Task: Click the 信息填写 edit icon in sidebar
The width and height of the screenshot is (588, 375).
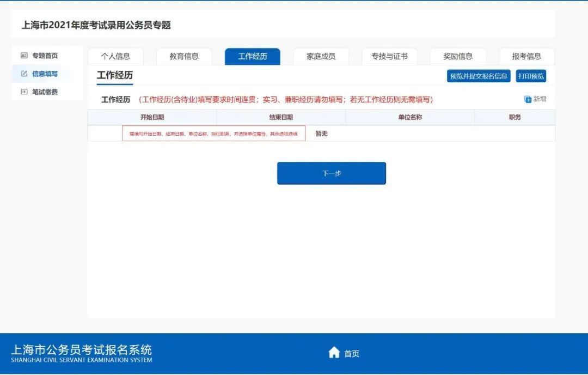Action: coord(24,74)
